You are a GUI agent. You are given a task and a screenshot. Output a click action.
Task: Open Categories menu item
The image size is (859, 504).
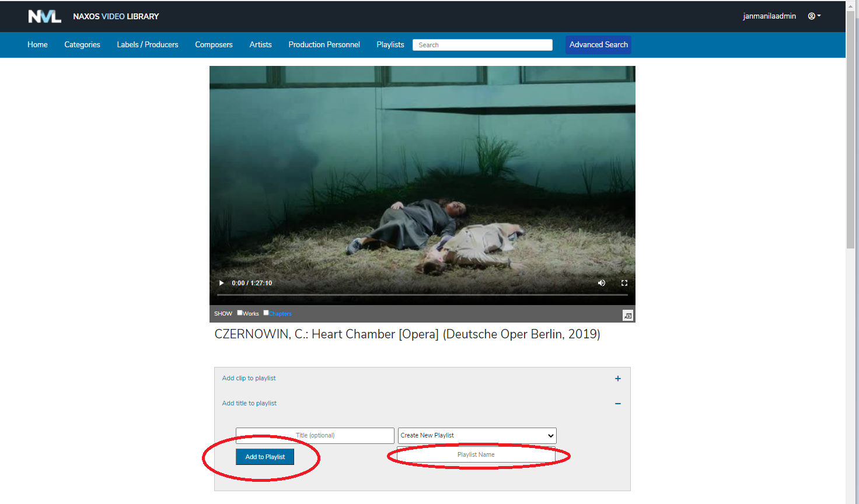82,44
